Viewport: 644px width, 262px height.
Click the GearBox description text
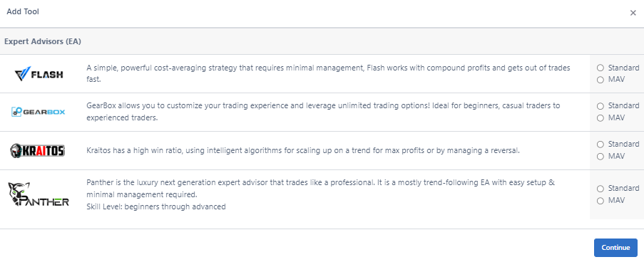pos(323,112)
